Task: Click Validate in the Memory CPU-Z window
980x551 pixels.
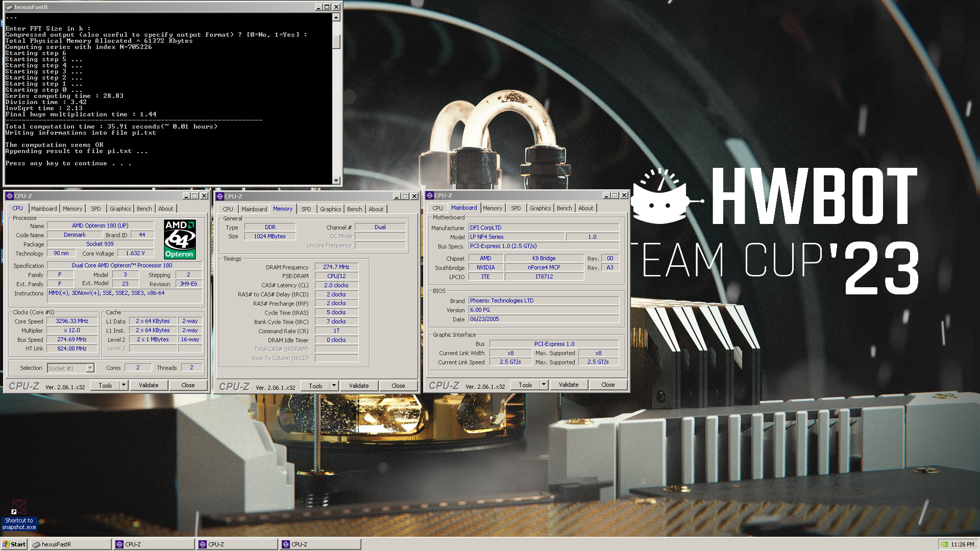Action: point(359,386)
